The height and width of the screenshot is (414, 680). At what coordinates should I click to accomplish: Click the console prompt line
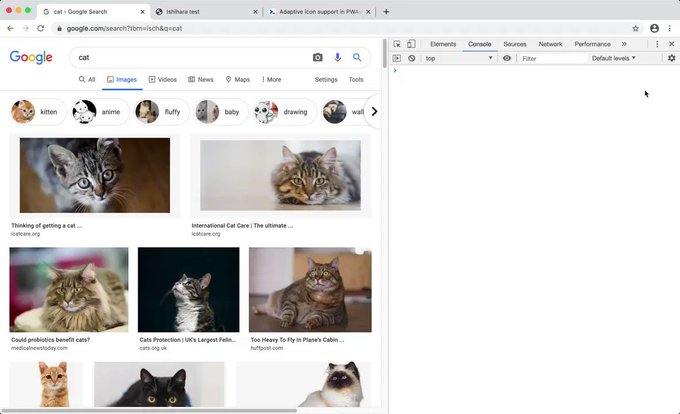(534, 71)
